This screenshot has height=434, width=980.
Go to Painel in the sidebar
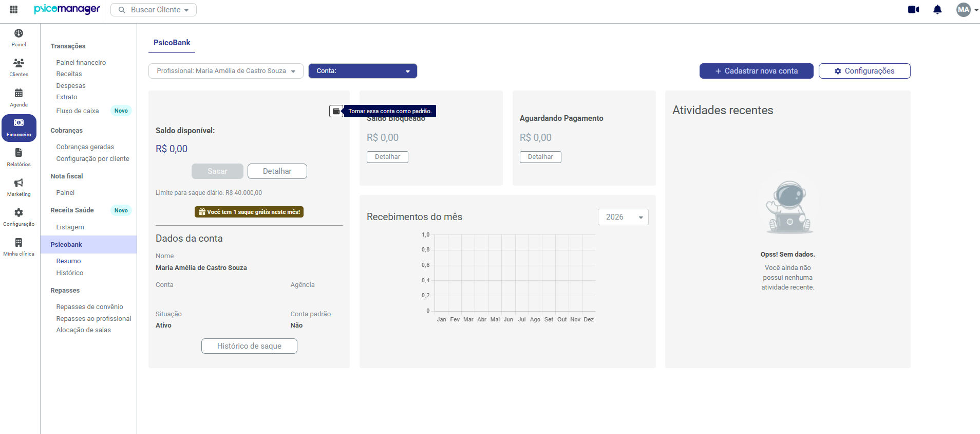pos(19,38)
